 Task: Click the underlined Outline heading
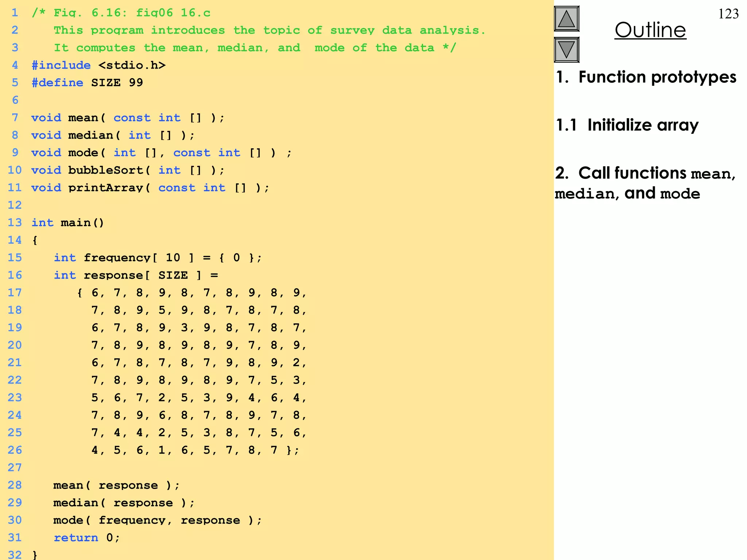point(650,30)
